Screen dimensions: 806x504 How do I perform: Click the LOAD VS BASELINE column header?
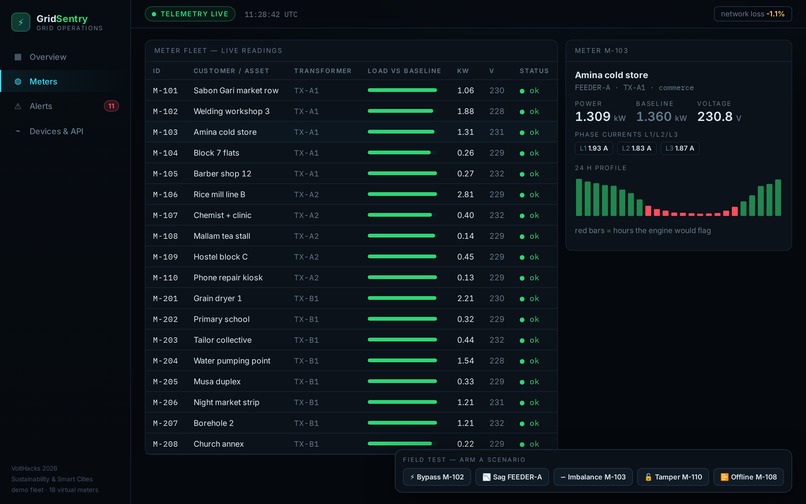[404, 71]
